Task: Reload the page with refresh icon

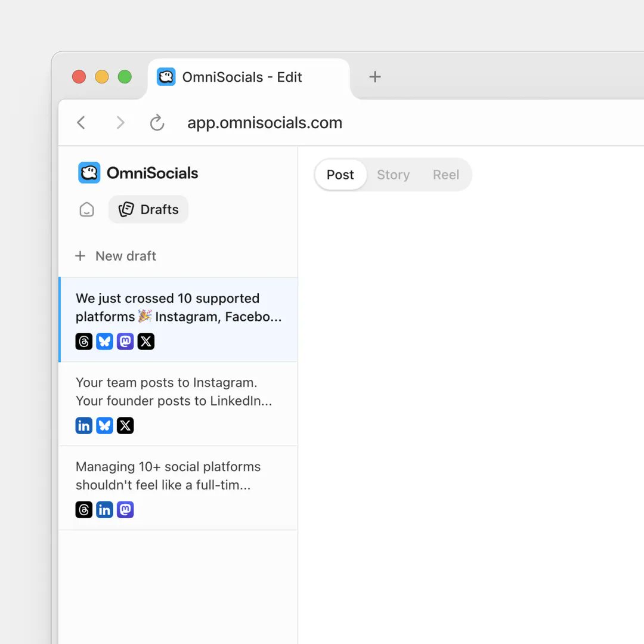Action: pos(157,122)
